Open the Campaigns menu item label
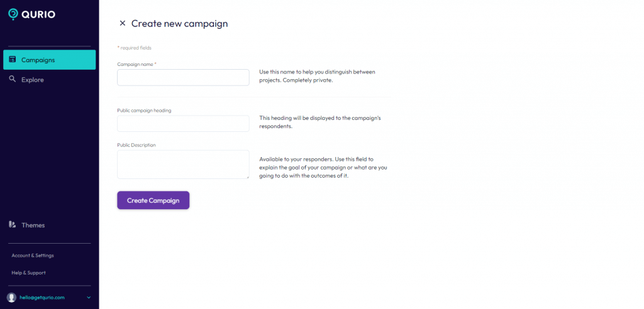 click(38, 60)
